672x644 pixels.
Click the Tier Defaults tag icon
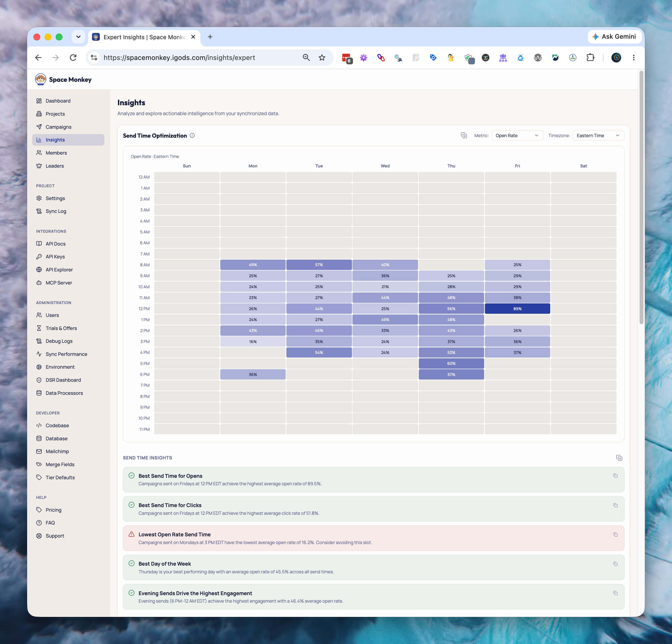point(39,478)
